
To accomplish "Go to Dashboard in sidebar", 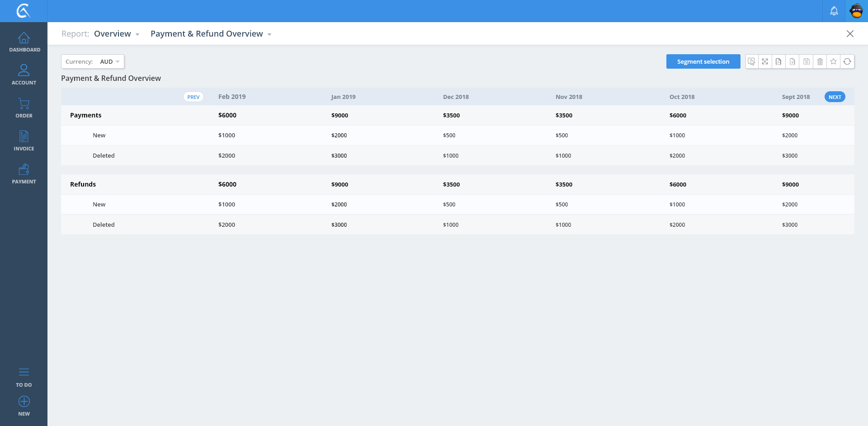I will (x=24, y=42).
